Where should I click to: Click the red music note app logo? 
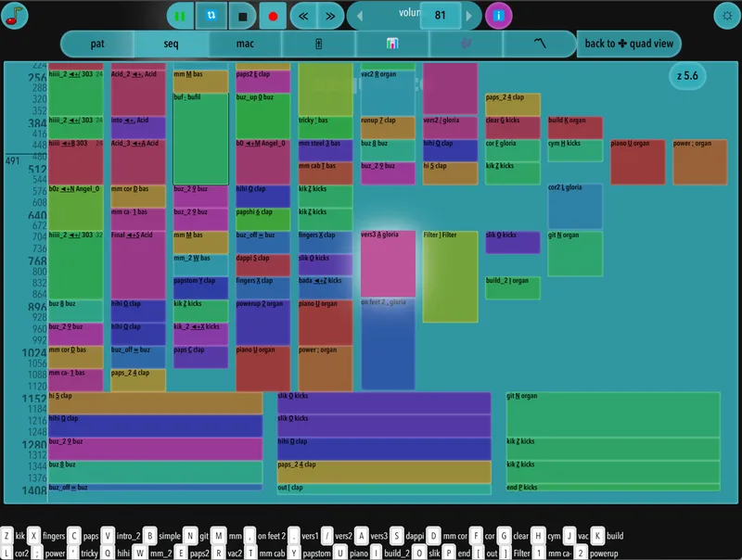point(15,16)
